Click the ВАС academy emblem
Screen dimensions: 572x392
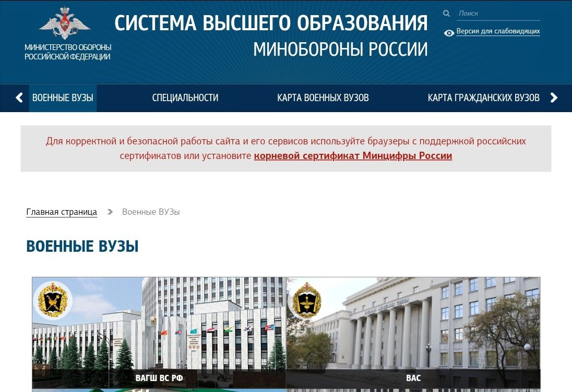307,300
